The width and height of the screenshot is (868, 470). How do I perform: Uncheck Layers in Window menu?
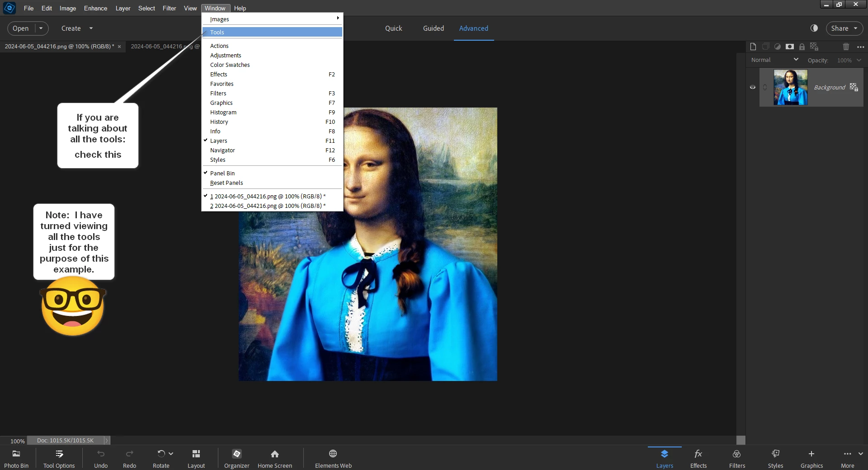272,141
